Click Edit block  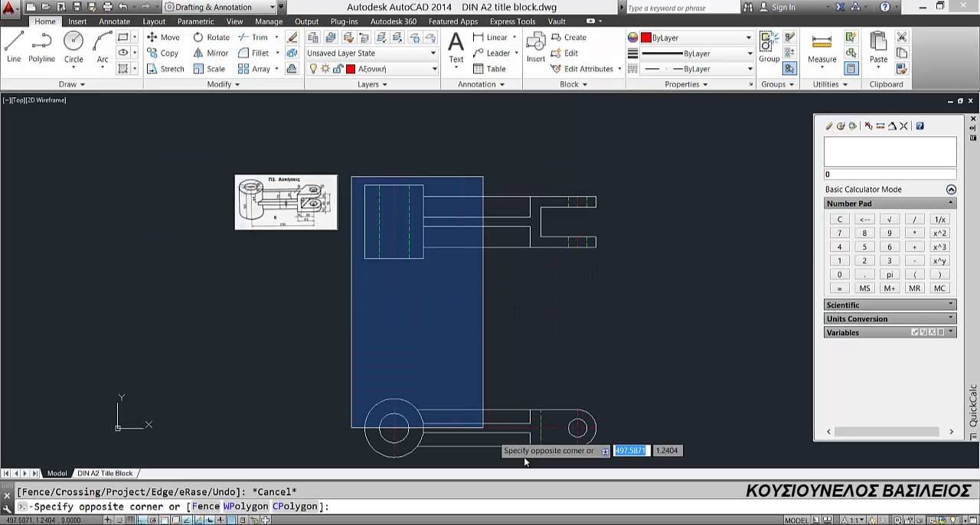pos(564,53)
